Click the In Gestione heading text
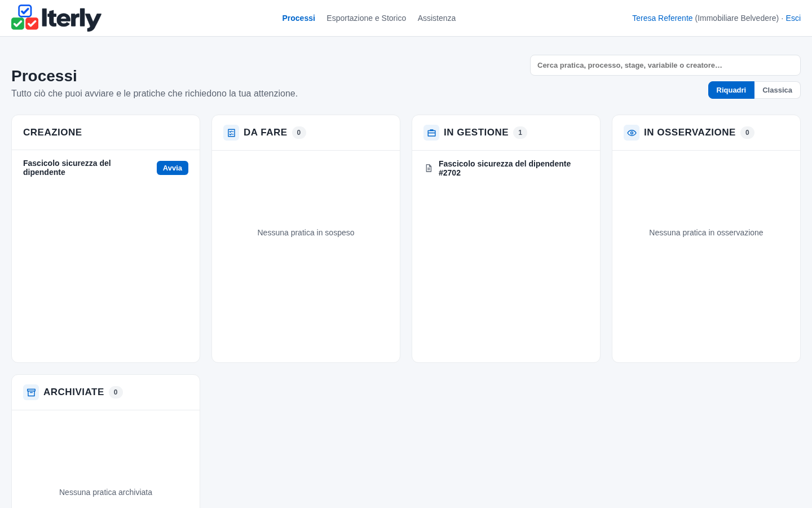The image size is (812, 508). point(476,133)
